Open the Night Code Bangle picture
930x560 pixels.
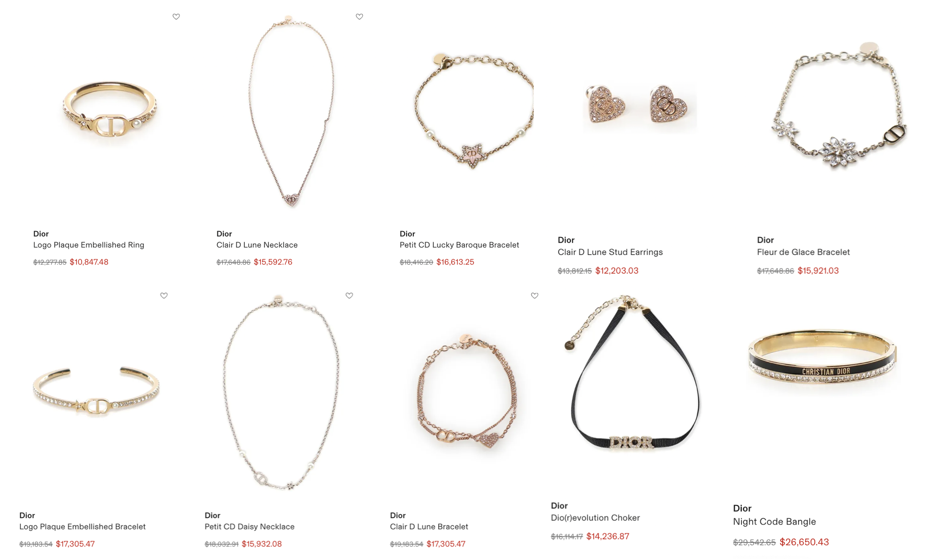[x=822, y=356]
